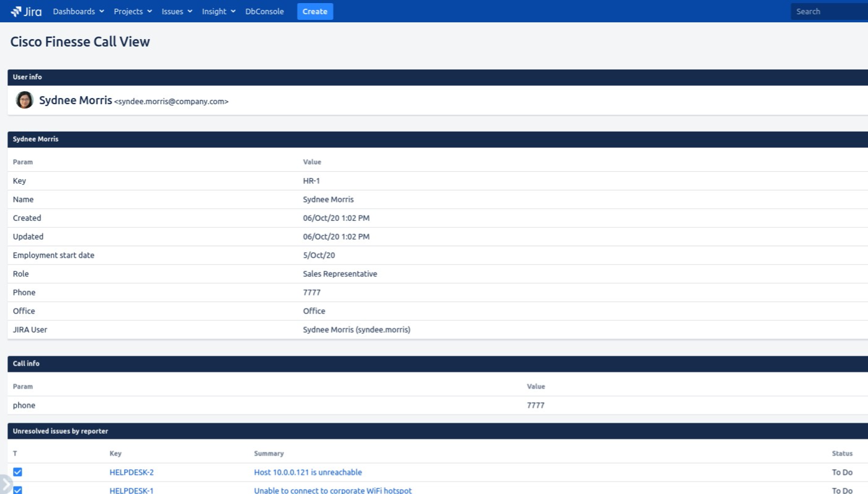The image size is (868, 494).
Task: Open the HELPDESK-2 issue key link
Action: 132,472
